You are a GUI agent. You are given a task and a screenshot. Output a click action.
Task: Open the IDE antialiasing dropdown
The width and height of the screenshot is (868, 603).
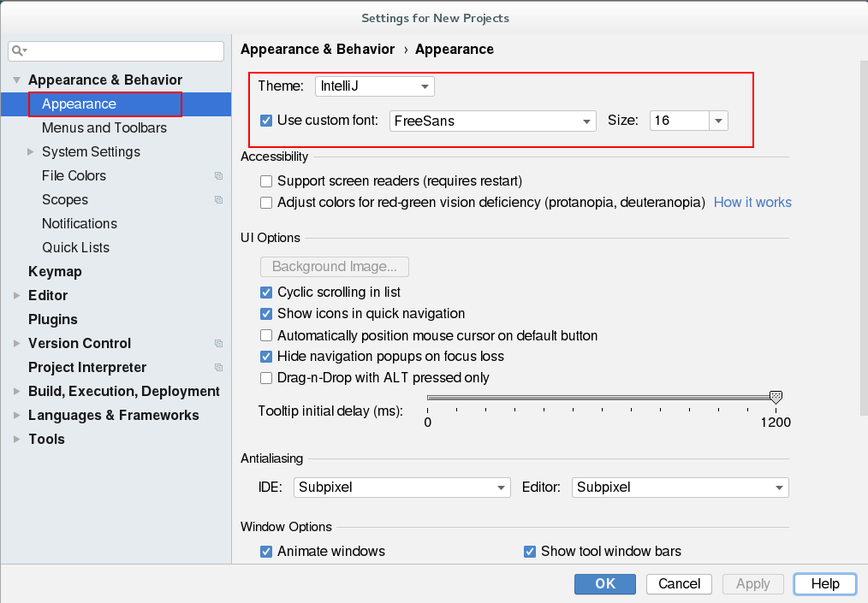401,488
